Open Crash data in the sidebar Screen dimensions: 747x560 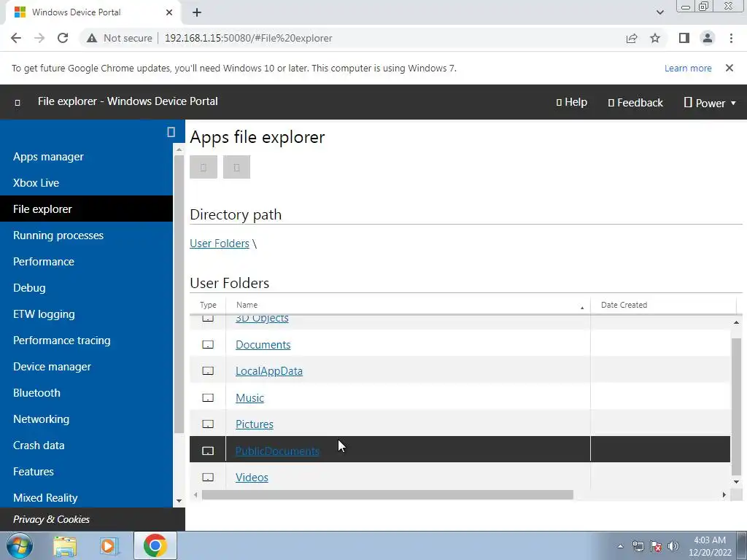pos(86,445)
